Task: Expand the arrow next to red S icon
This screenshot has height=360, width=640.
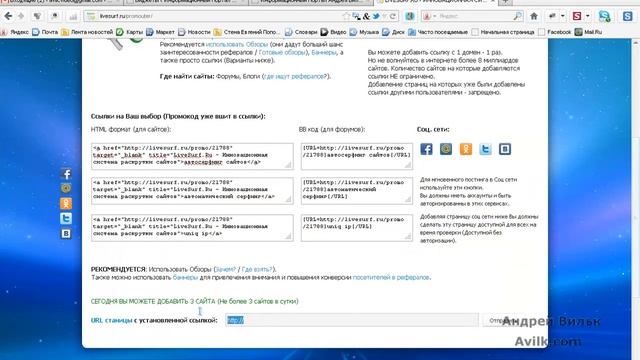Action: point(587,16)
